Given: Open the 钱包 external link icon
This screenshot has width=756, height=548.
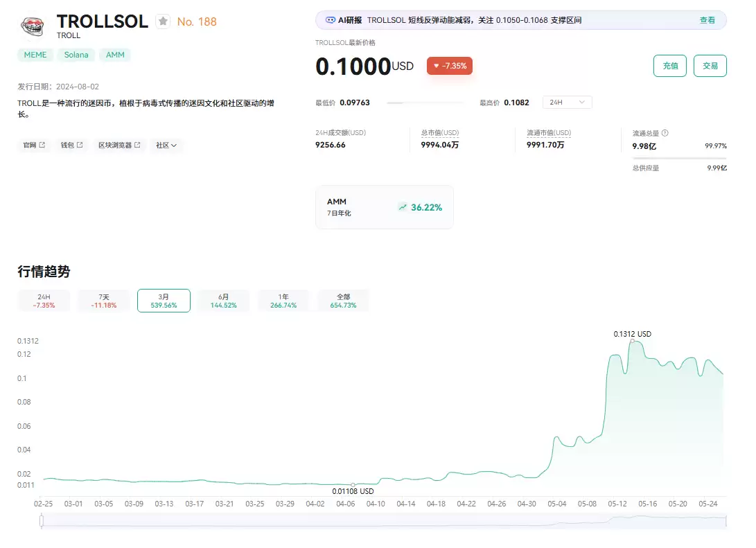Looking at the screenshot, I should click(x=80, y=145).
